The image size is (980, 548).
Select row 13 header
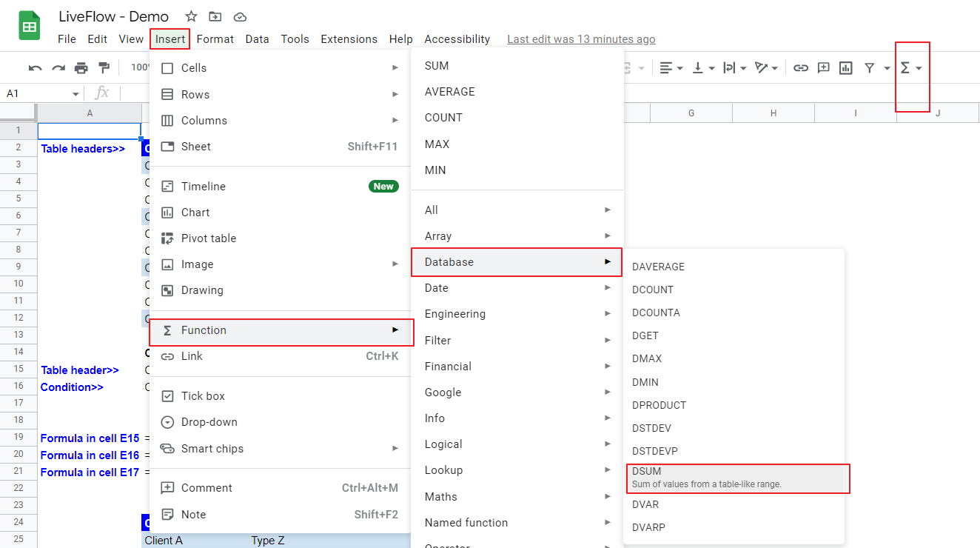coord(19,335)
